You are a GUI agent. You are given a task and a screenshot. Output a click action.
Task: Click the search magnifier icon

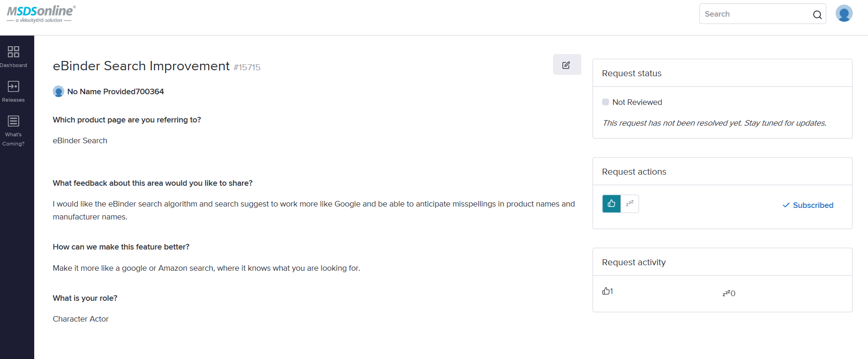pyautogui.click(x=817, y=15)
